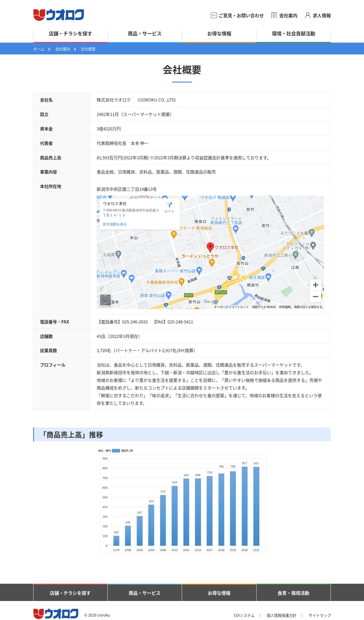364x620 pixels.
Task: Click the phone number 025-246-2033
Action: (x=135, y=322)
